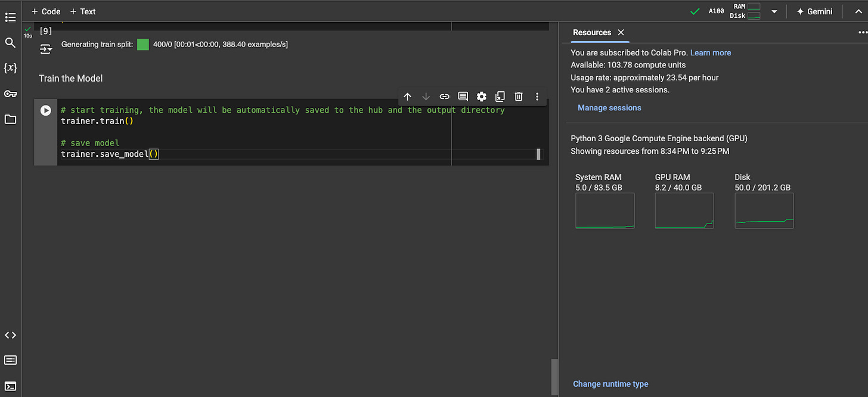Click 'Available: 103.78 compute units' text
The width and height of the screenshot is (868, 397).
coord(628,65)
